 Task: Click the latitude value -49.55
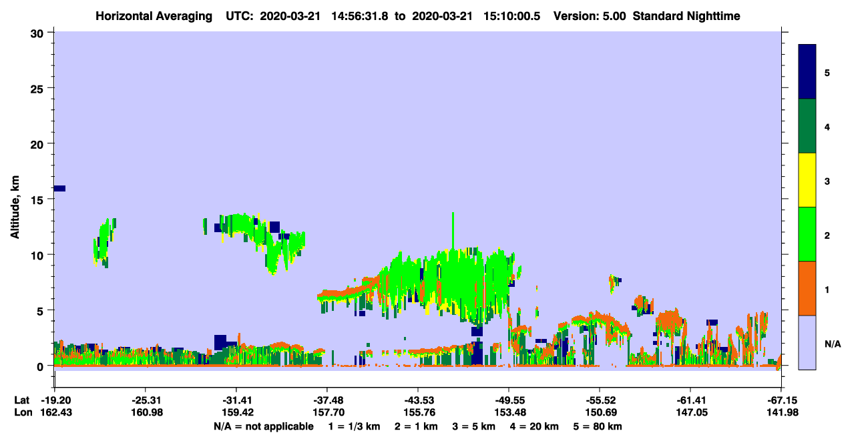508,400
